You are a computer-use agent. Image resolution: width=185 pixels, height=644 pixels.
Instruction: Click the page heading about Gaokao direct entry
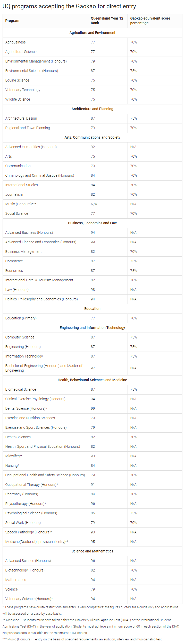[69, 6]
